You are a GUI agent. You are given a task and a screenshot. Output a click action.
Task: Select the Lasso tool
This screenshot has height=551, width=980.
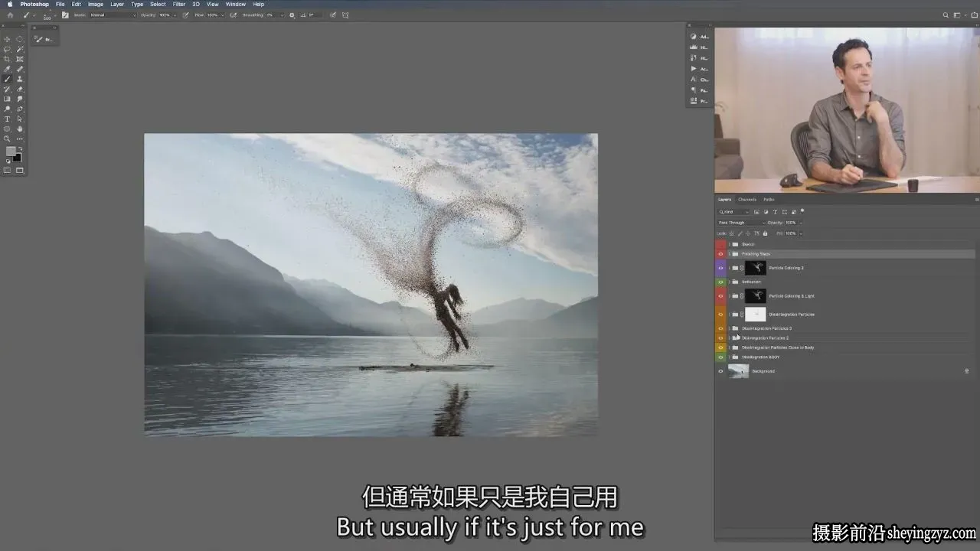(8, 49)
